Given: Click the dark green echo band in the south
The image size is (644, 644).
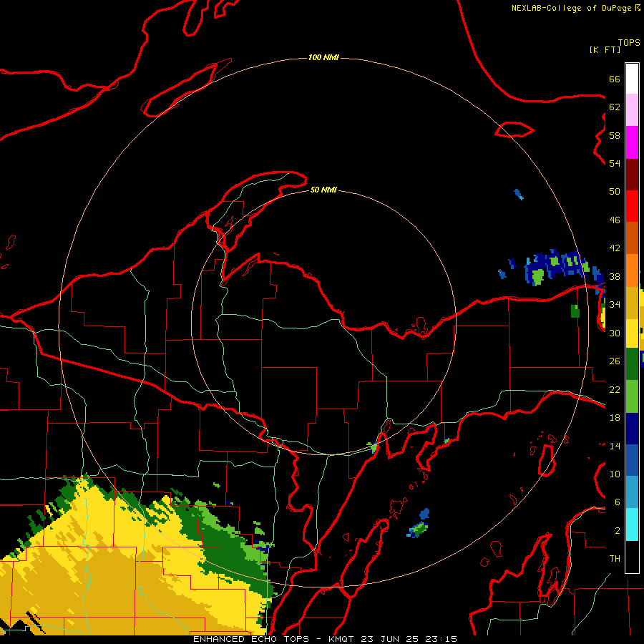Looking at the screenshot, I should point(230,546).
